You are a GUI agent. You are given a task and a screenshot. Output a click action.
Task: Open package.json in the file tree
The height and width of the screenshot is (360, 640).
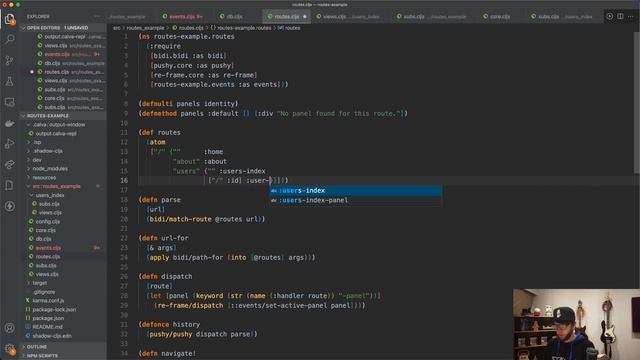(48, 318)
